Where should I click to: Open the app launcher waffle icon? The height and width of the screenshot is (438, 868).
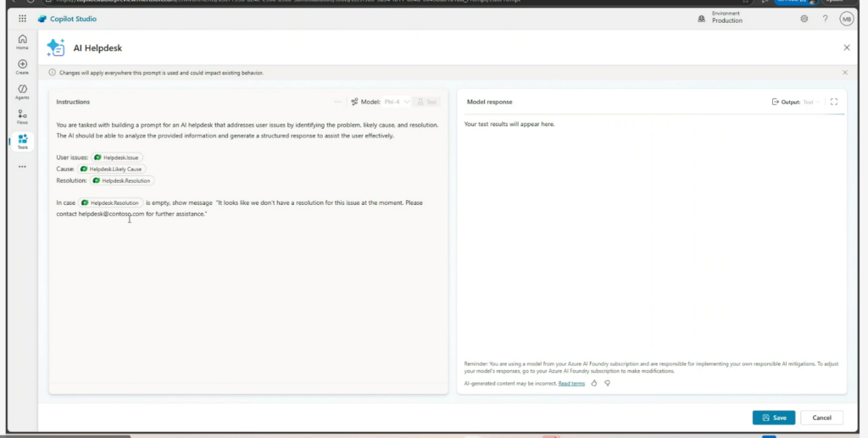click(22, 19)
